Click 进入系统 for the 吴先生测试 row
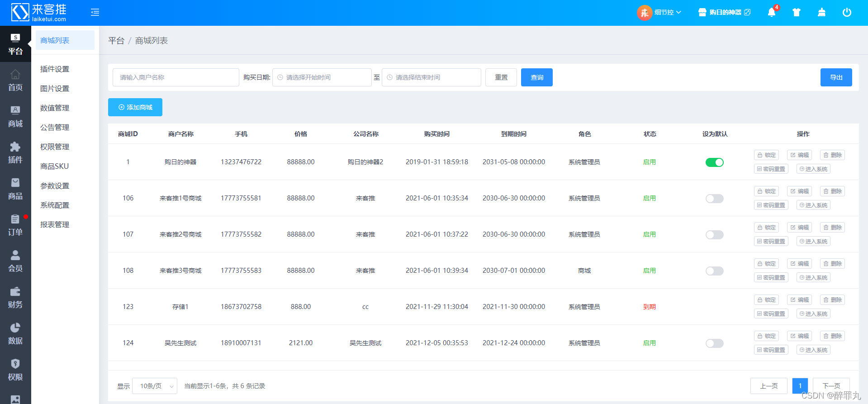Image resolution: width=868 pixels, height=404 pixels. (x=813, y=350)
